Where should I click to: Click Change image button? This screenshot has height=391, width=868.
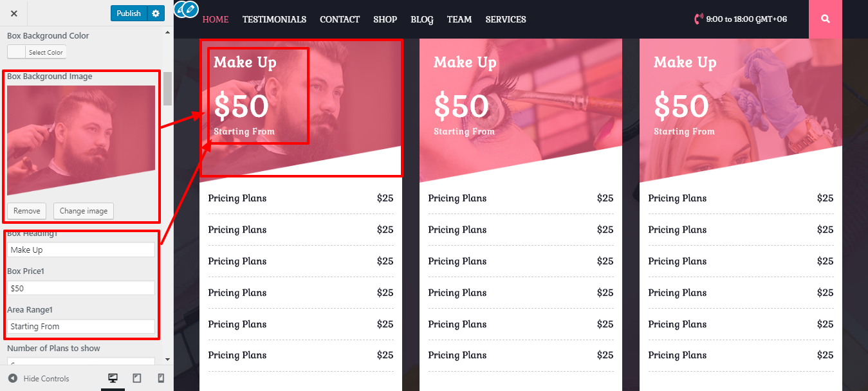click(84, 211)
